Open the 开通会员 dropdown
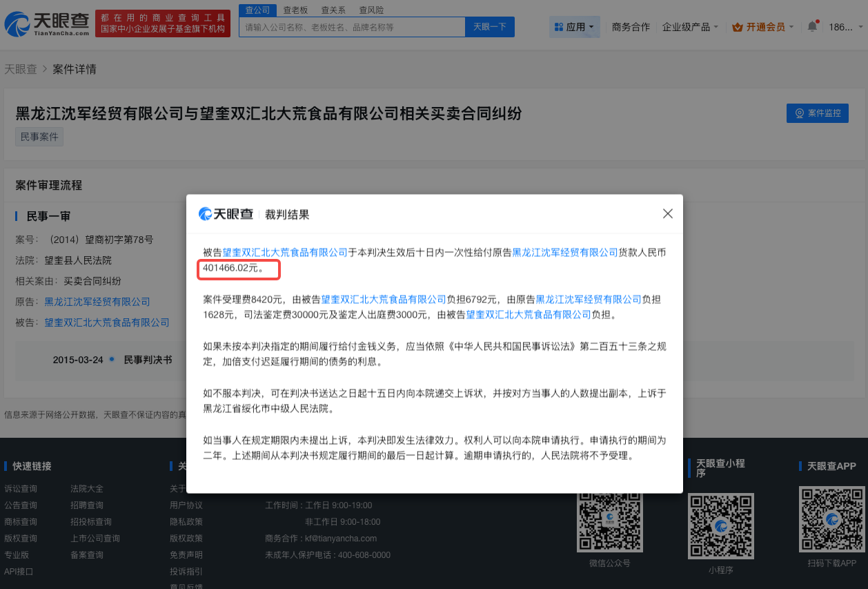868x589 pixels. point(763,27)
